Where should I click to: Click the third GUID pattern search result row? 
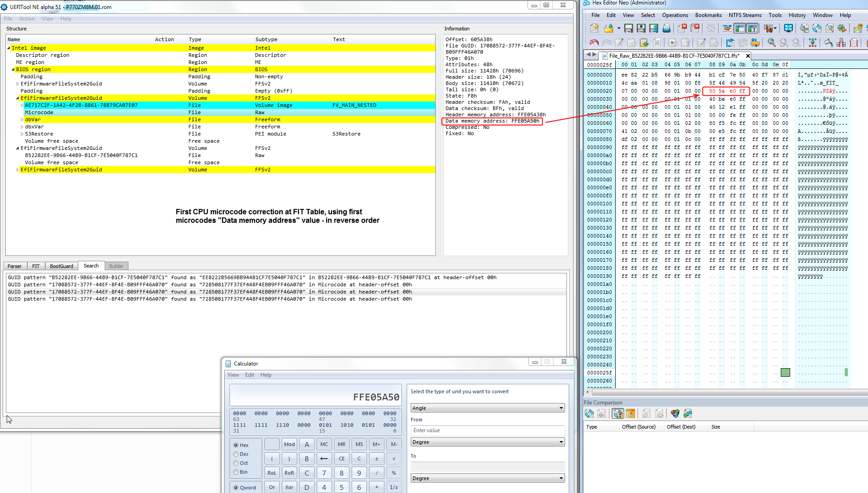point(286,292)
